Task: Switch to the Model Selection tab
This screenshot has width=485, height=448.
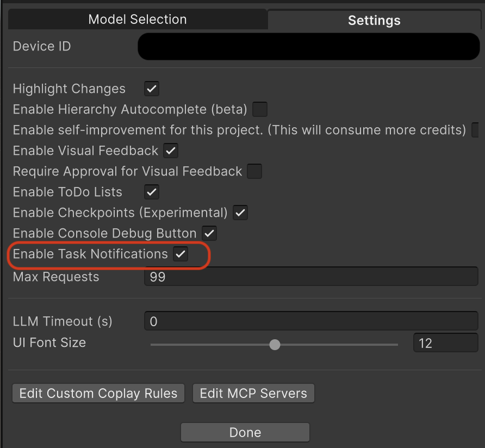Action: (138, 20)
